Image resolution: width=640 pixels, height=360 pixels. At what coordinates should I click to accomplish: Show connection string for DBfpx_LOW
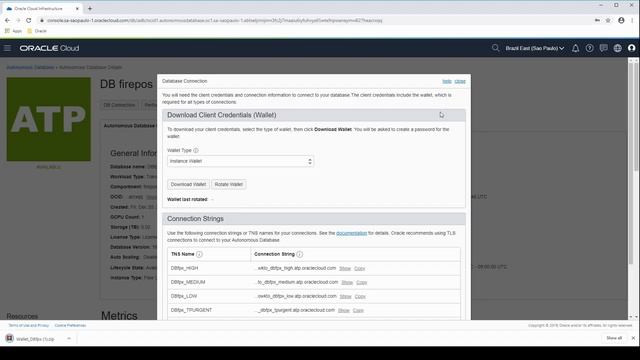click(x=345, y=296)
